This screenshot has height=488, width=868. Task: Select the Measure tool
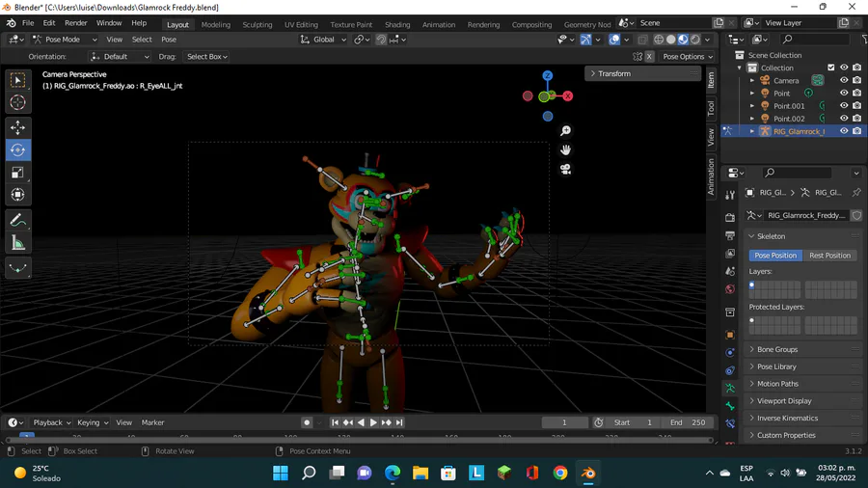coord(17,243)
